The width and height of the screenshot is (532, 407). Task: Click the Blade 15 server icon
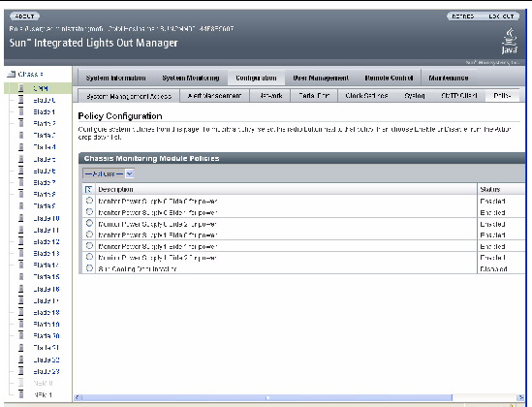pos(21,277)
